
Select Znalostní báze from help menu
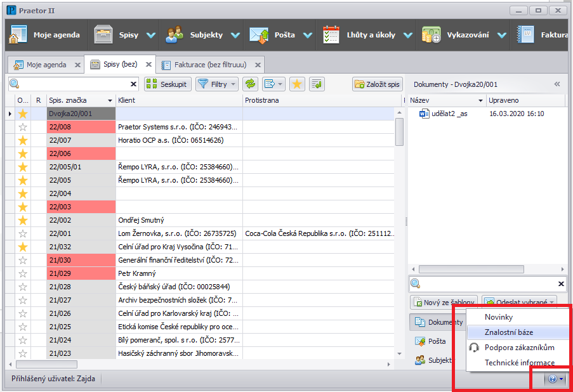pyautogui.click(x=508, y=332)
